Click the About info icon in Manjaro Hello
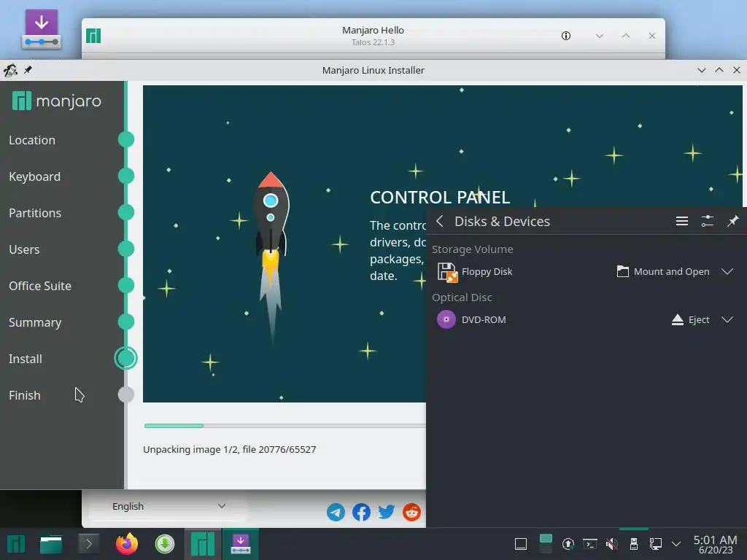The width and height of the screenshot is (747, 560). (566, 36)
